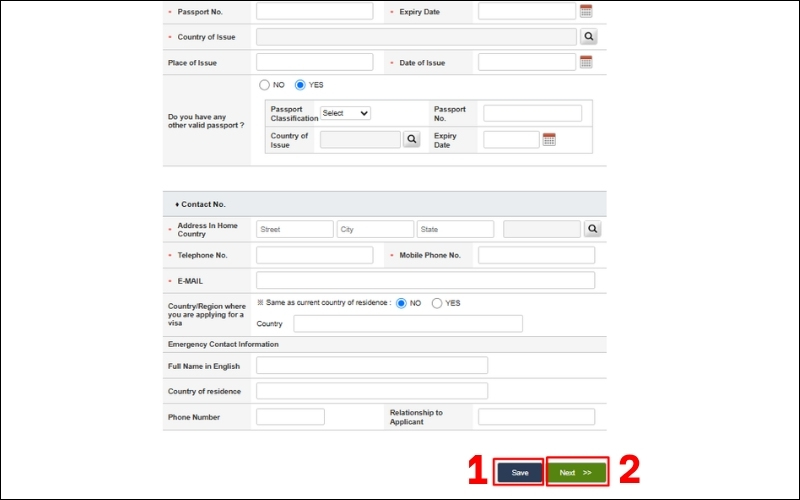Choose YES for same country of residence
This screenshot has width=800, height=500.
tap(437, 303)
